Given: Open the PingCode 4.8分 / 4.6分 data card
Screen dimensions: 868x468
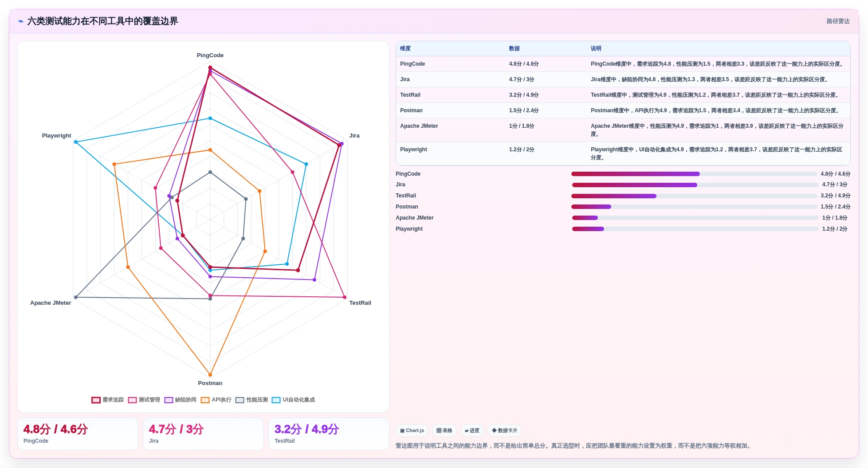Looking at the screenshot, I should [78, 434].
